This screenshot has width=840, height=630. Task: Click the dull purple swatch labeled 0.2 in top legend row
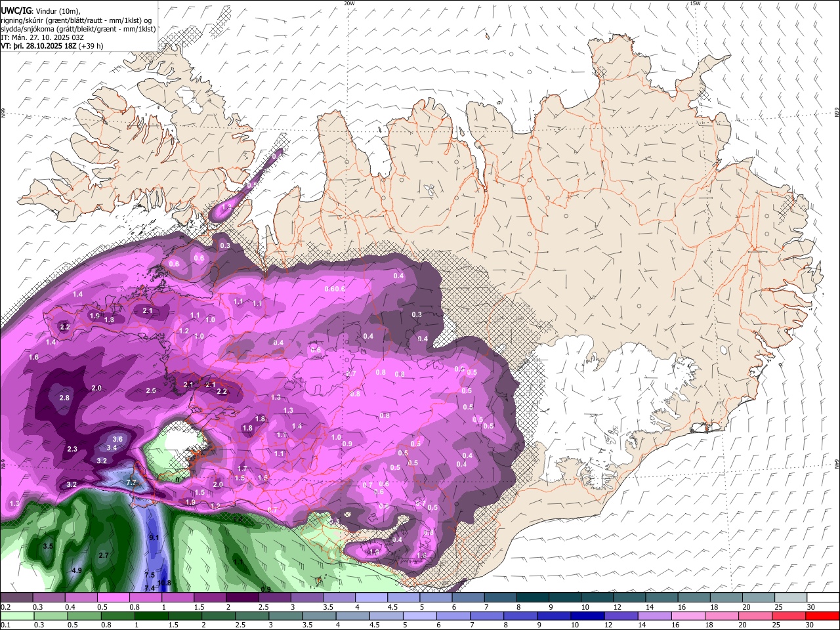coord(16,597)
